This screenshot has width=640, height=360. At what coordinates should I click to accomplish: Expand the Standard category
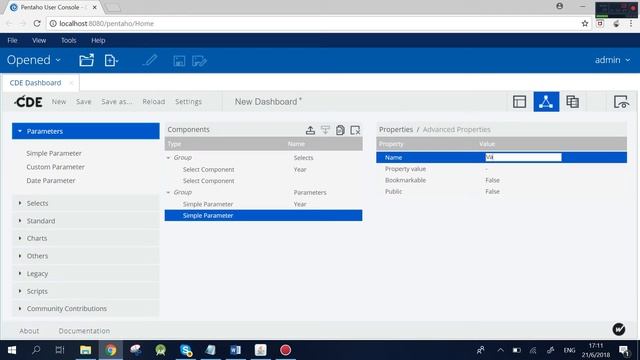[x=86, y=221]
